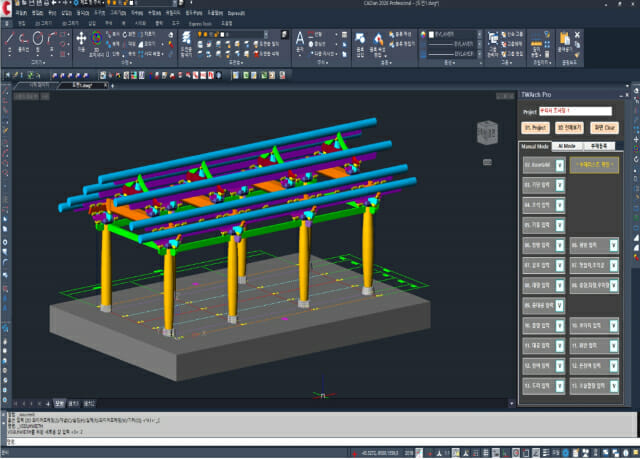Click the Project name input field
This screenshot has width=640, height=459.
(x=574, y=111)
